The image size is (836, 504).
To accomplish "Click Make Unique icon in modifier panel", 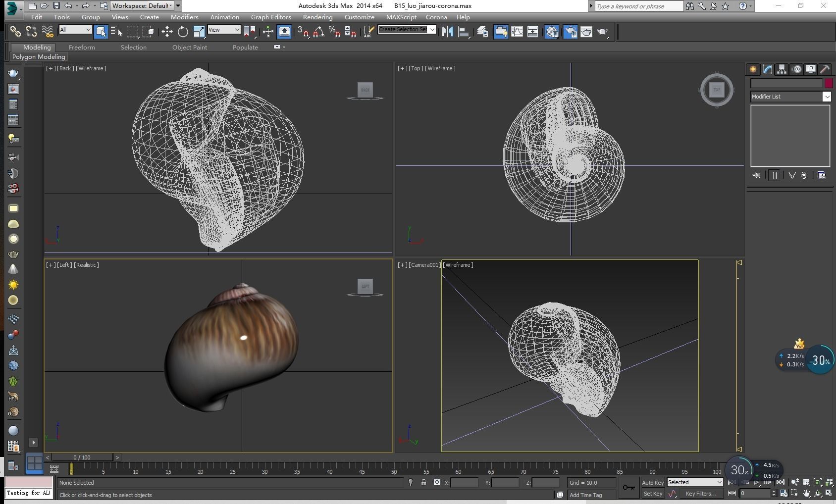I will pos(792,175).
